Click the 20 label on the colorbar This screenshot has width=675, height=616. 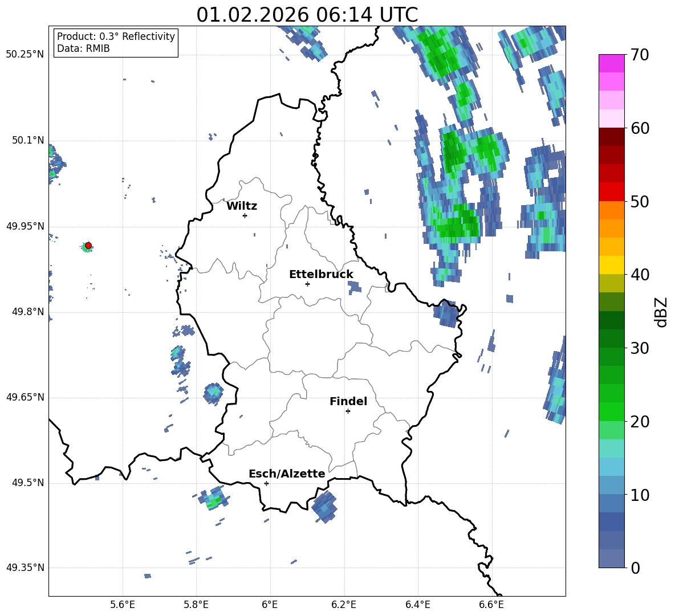[x=640, y=422]
